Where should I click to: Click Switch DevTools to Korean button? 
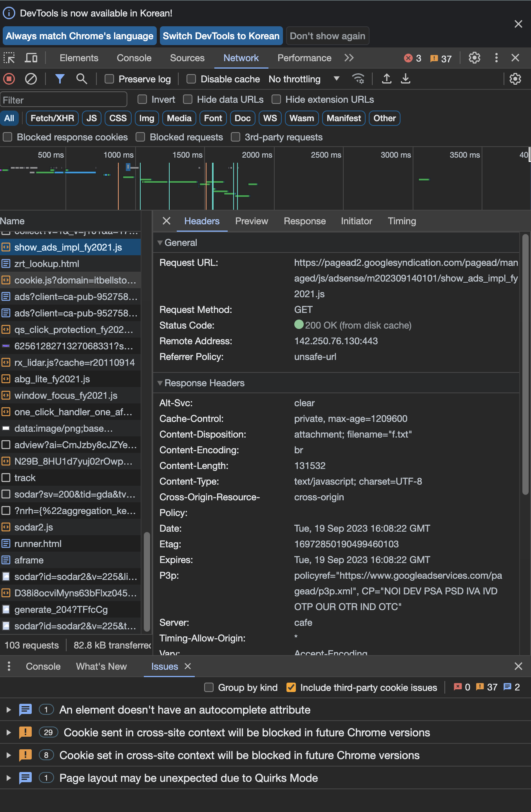click(221, 36)
